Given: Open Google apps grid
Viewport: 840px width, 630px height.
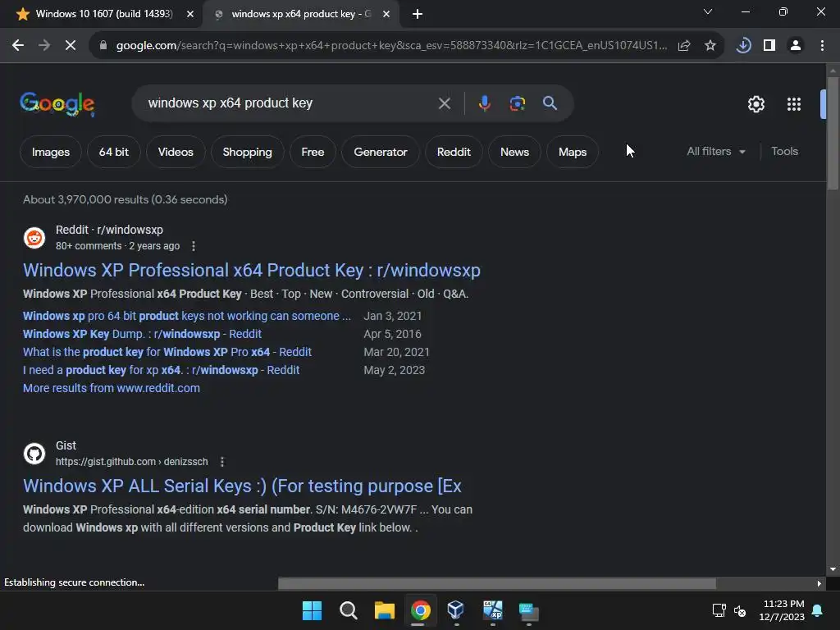Looking at the screenshot, I should (x=794, y=104).
